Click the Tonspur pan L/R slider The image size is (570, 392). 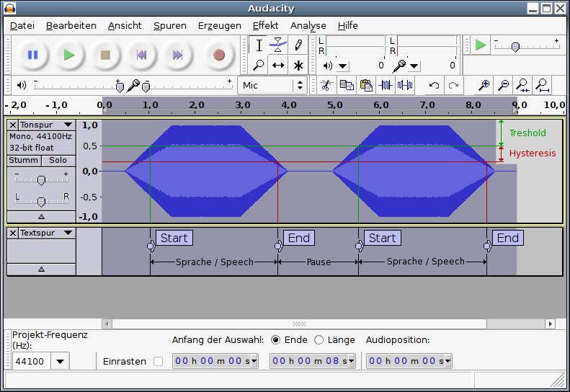42,202
